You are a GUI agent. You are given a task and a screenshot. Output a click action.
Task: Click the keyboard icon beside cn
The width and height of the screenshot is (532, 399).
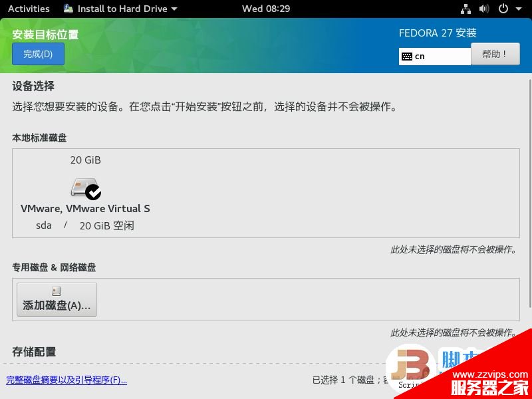[x=407, y=57]
